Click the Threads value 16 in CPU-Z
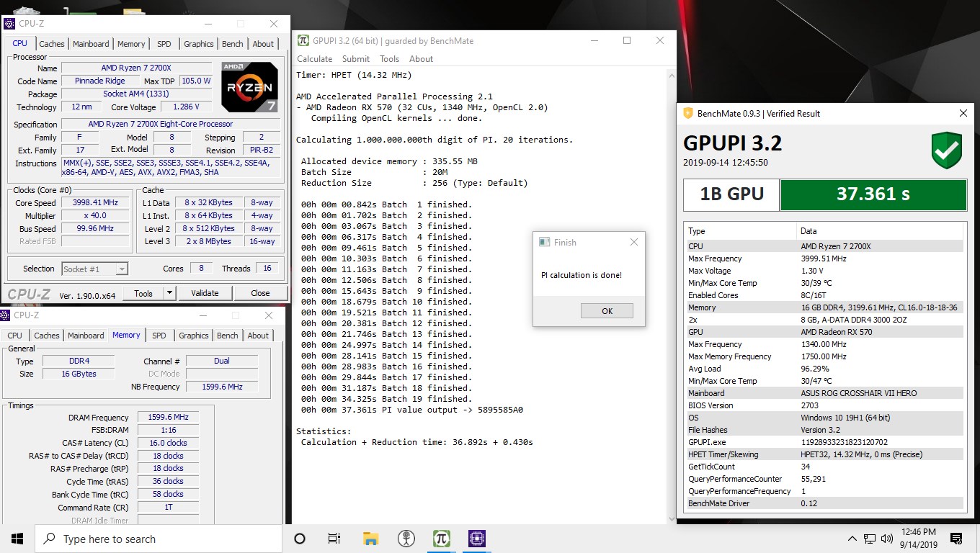 pos(267,269)
